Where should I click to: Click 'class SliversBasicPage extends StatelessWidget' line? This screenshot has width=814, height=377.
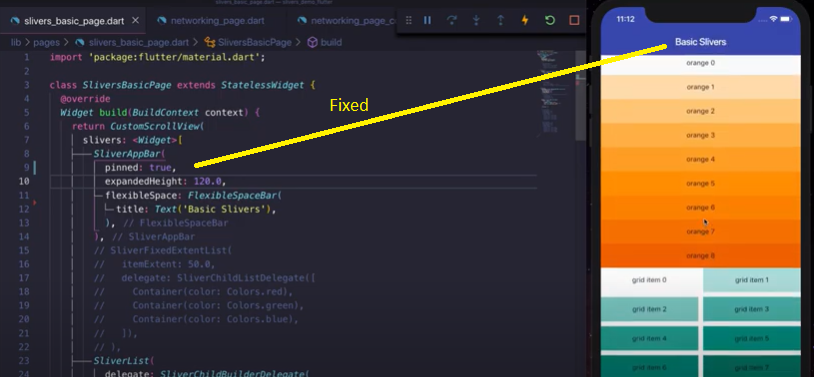tap(182, 85)
